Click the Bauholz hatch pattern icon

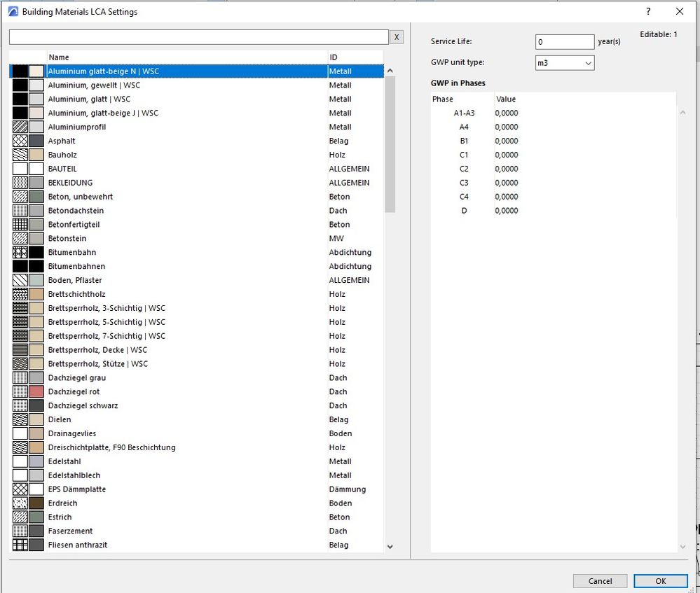tap(20, 155)
